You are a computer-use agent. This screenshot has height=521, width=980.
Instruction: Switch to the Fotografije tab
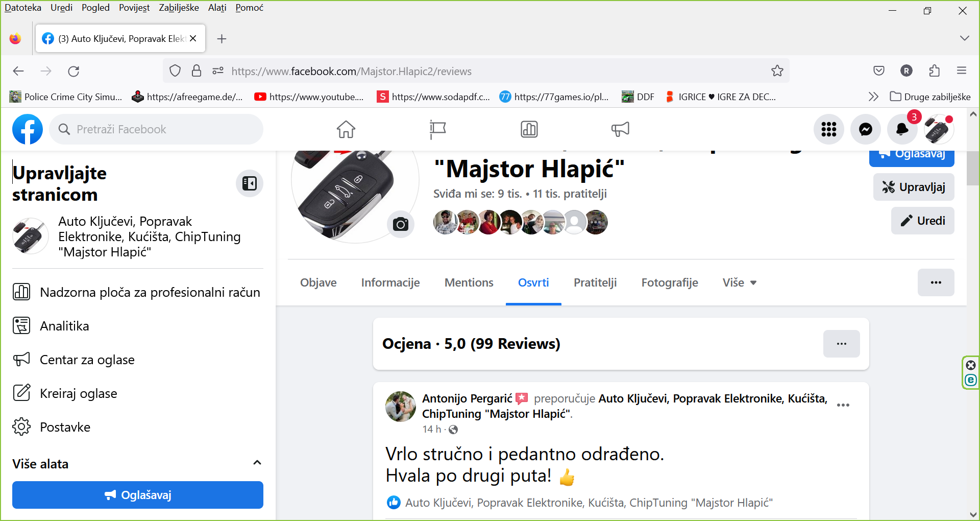(670, 282)
